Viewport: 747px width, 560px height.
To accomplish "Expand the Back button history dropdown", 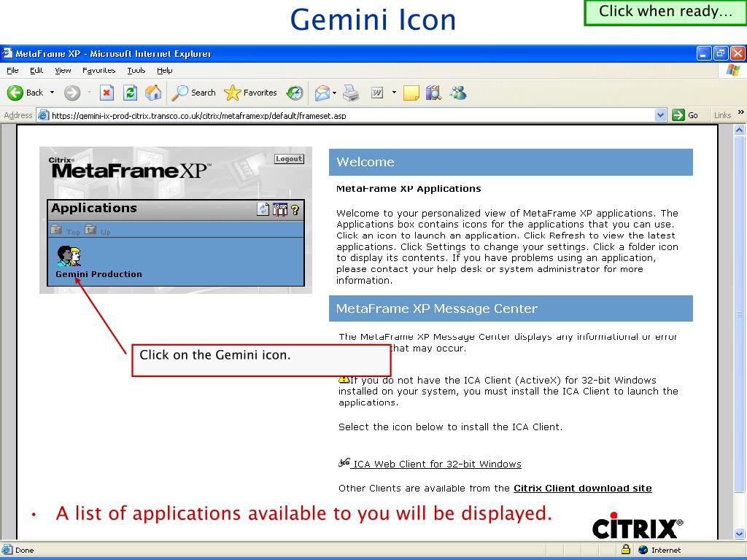I will (52, 93).
